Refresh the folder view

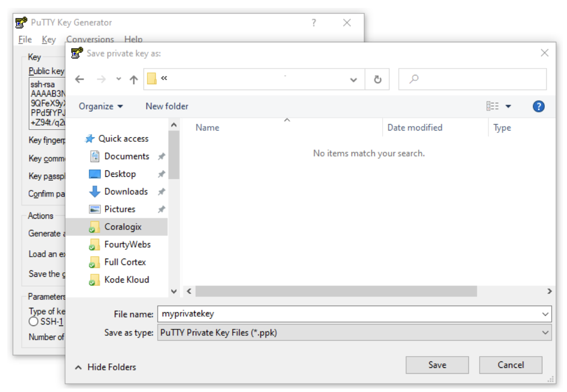[378, 79]
